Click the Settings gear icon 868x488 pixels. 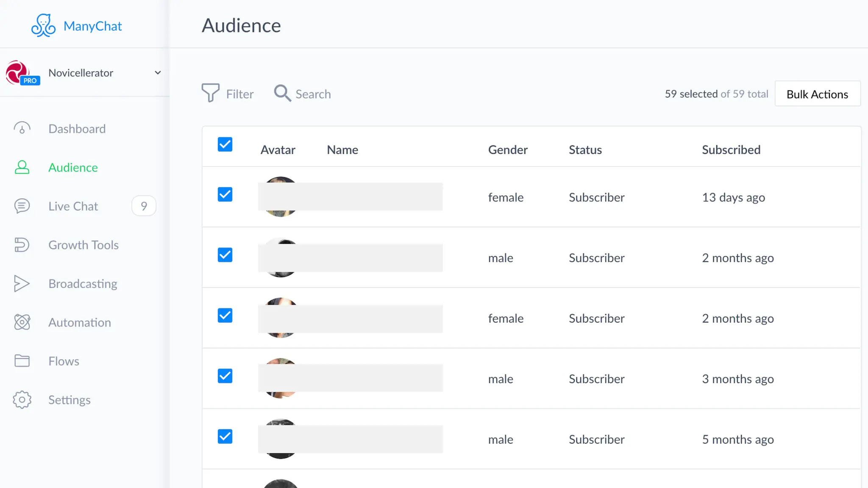22,399
